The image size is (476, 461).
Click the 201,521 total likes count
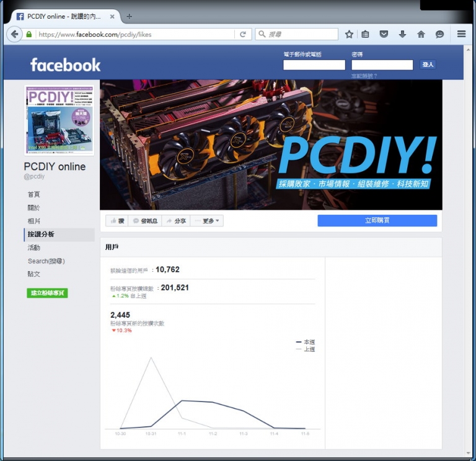click(x=175, y=287)
